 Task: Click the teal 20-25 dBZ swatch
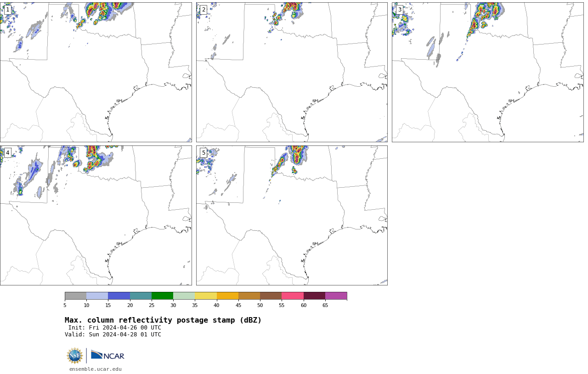pyautogui.click(x=141, y=296)
